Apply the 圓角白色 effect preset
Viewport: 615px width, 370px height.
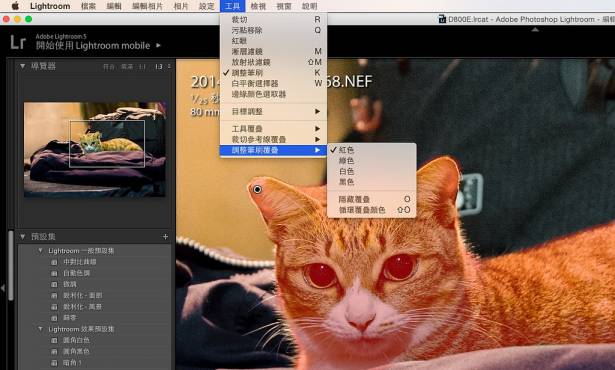(76, 340)
